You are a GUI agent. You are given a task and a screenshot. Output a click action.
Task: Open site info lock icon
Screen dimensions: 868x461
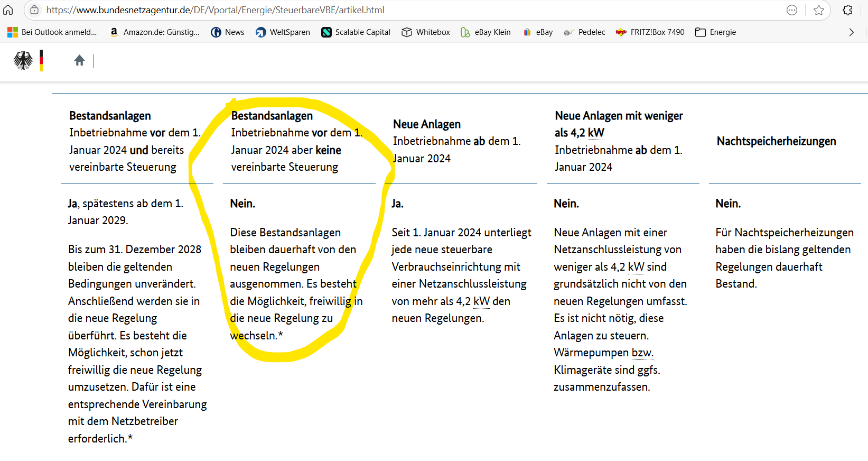point(34,10)
